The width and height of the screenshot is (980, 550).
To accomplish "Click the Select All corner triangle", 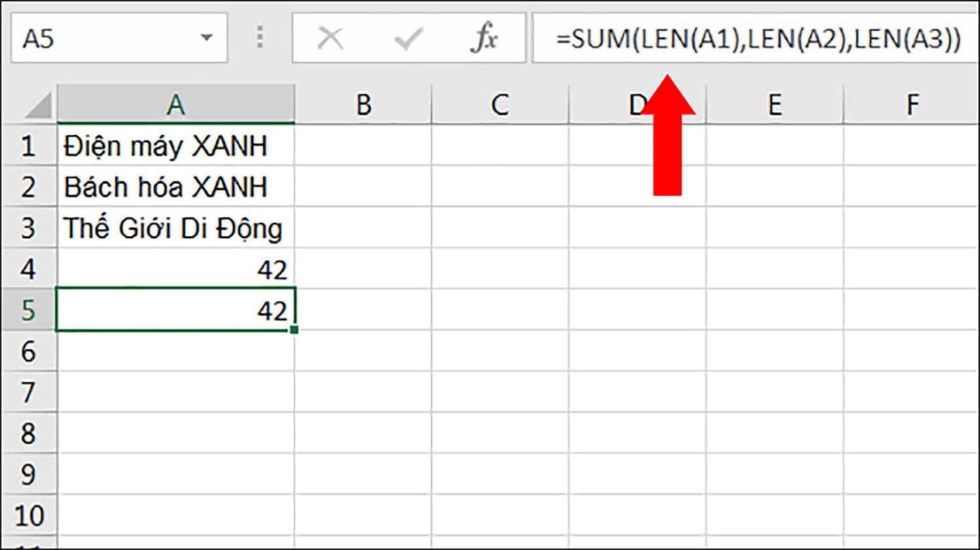I will coord(38,105).
